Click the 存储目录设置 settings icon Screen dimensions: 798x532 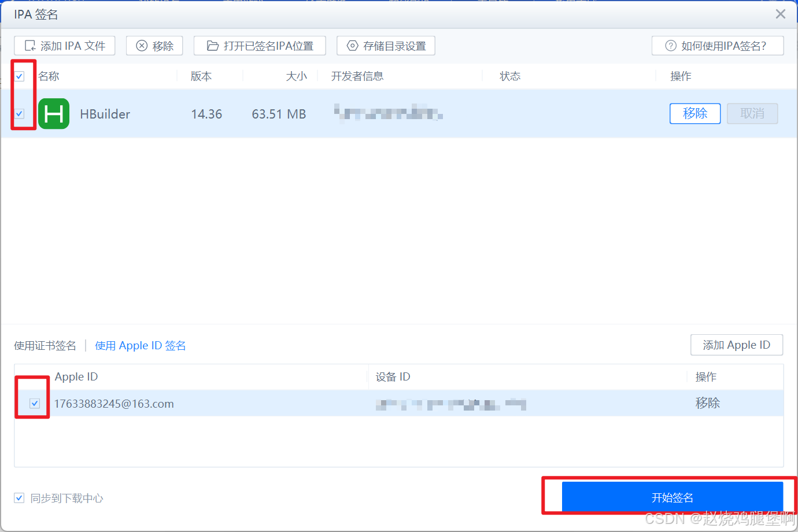[x=352, y=46]
